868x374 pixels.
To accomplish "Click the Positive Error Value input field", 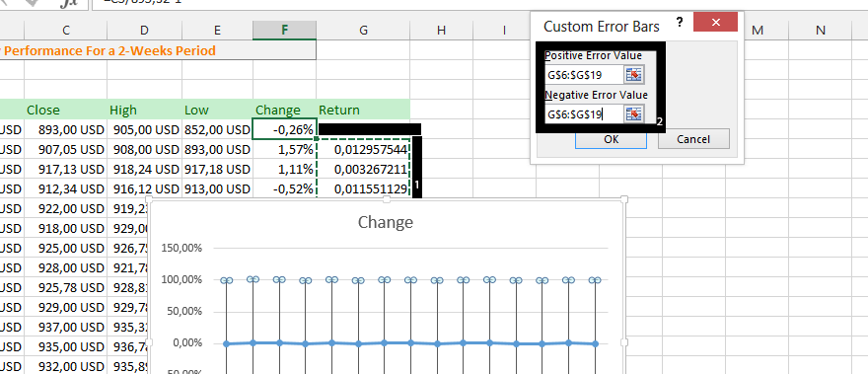I will point(585,75).
